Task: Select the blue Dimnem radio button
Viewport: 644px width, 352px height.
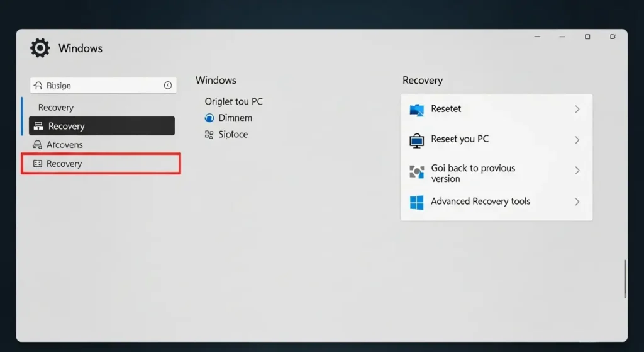Action: [x=209, y=118]
